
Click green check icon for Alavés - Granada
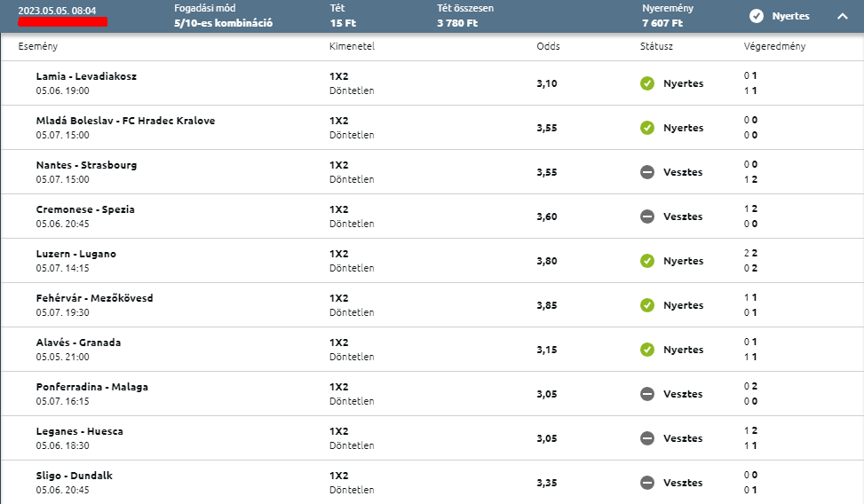click(x=647, y=350)
